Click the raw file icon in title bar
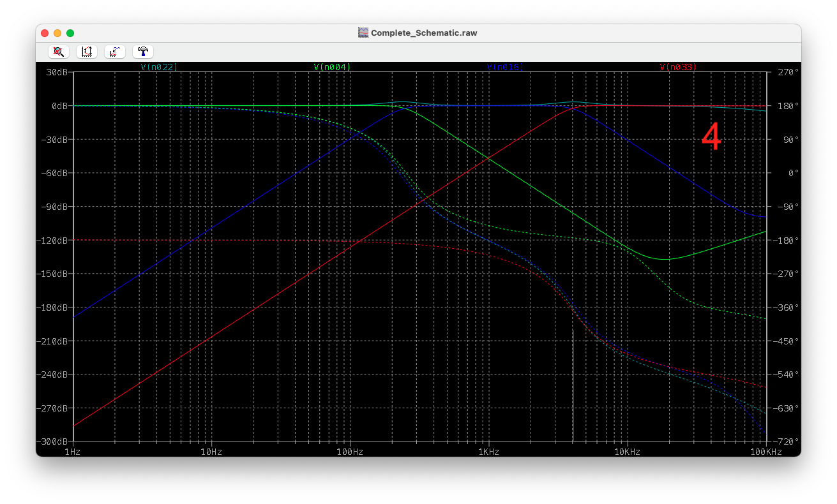 [363, 33]
